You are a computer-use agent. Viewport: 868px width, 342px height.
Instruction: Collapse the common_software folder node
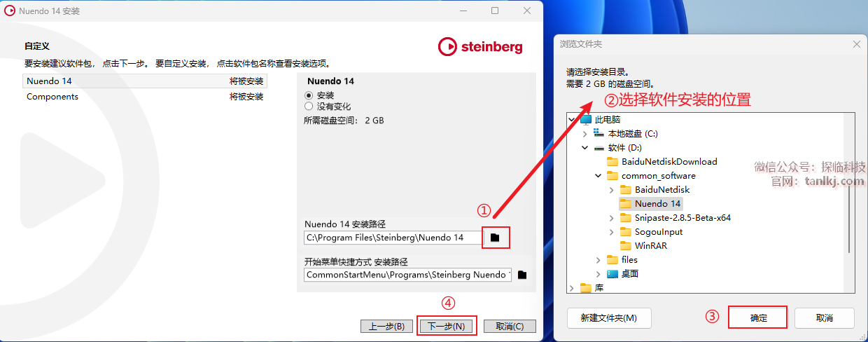[598, 176]
